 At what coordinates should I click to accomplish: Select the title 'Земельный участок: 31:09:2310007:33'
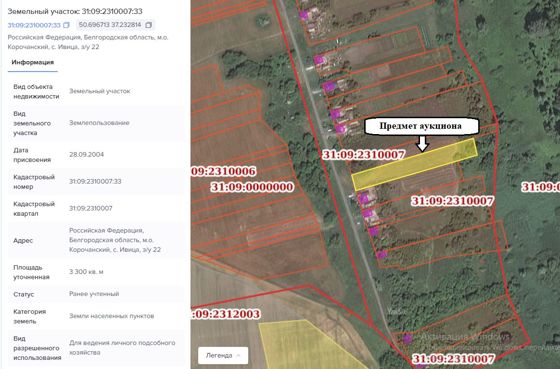75,11
